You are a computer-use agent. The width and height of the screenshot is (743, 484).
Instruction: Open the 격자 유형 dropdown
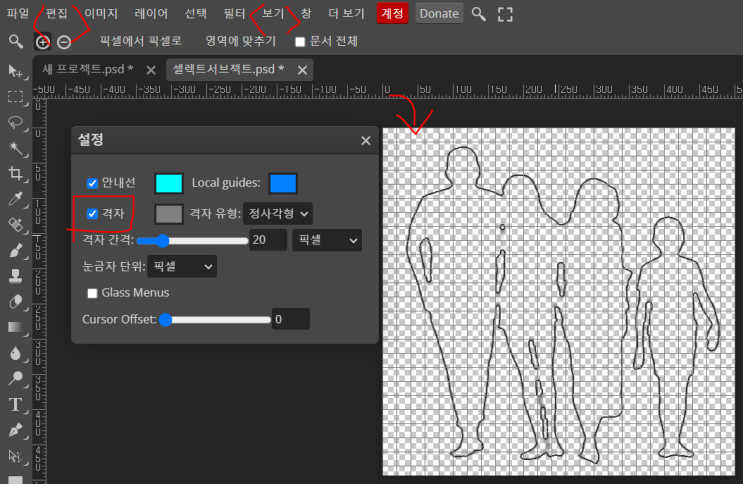click(278, 213)
